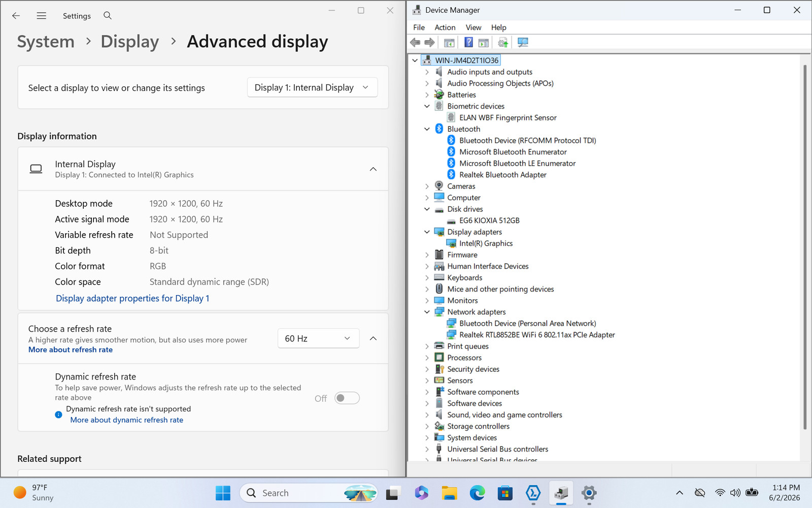Click the Help toolbar icon in Device Manager

tap(468, 42)
